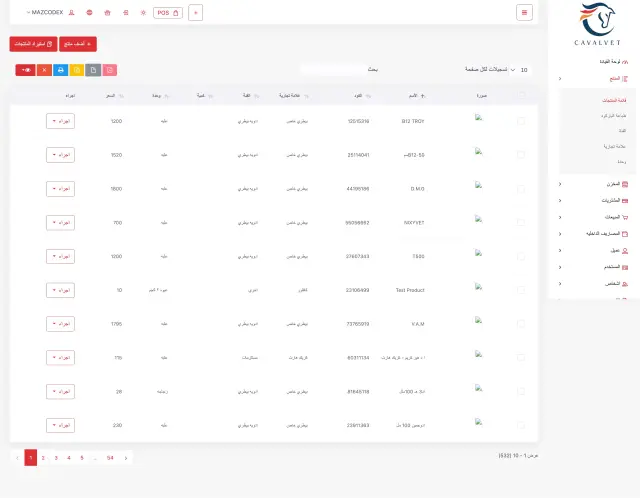Open records-per-page dropdown showing 10

coord(520,70)
